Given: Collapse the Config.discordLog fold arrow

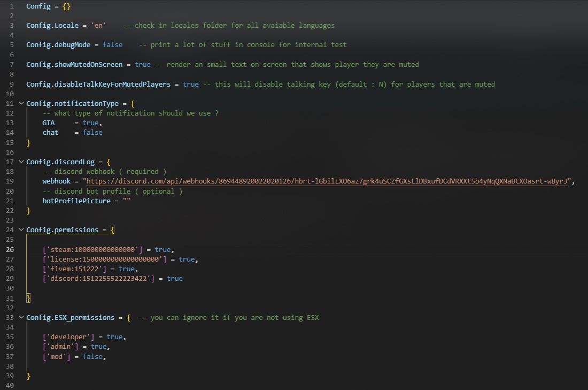Looking at the screenshot, I should pos(21,162).
